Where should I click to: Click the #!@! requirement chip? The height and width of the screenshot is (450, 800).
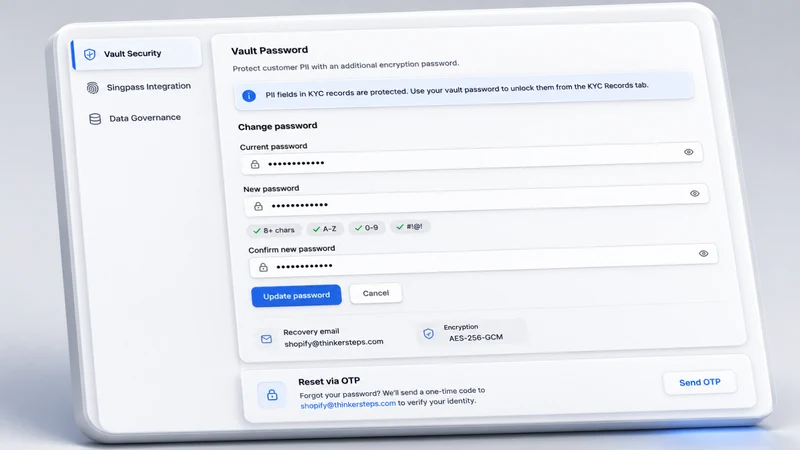click(410, 227)
